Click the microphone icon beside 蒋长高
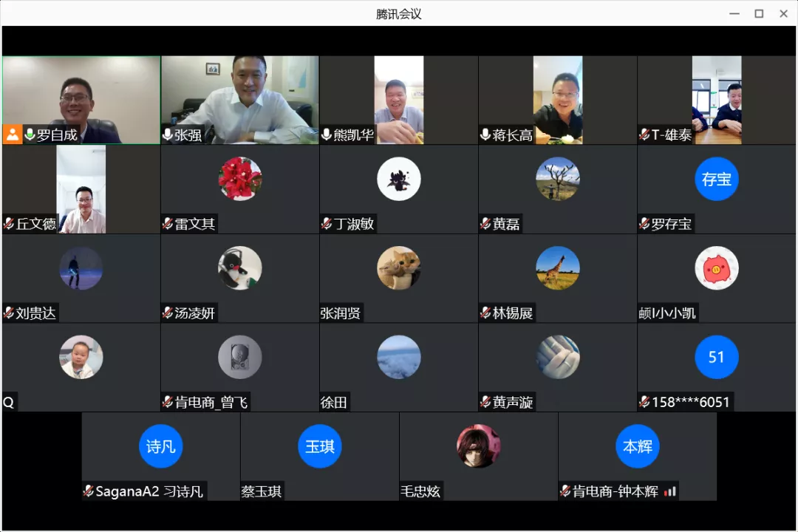798x532 pixels. click(x=485, y=134)
